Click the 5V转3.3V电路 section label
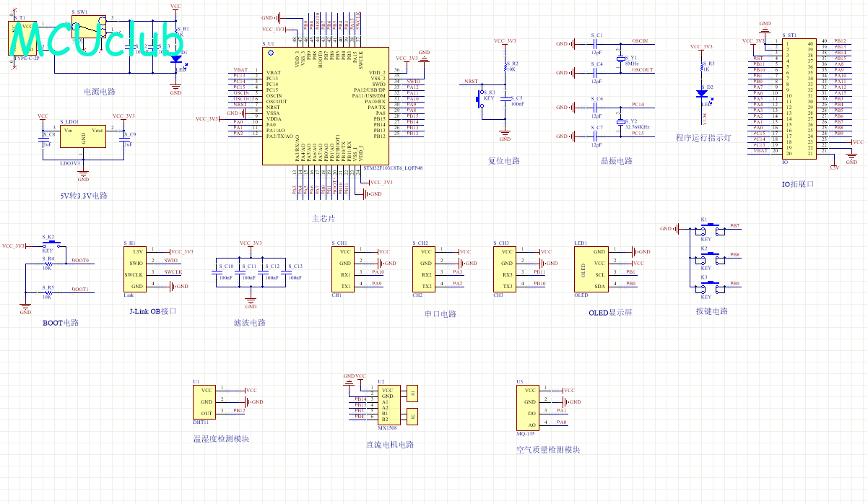Viewport: 868px width, 504px height. (x=84, y=196)
